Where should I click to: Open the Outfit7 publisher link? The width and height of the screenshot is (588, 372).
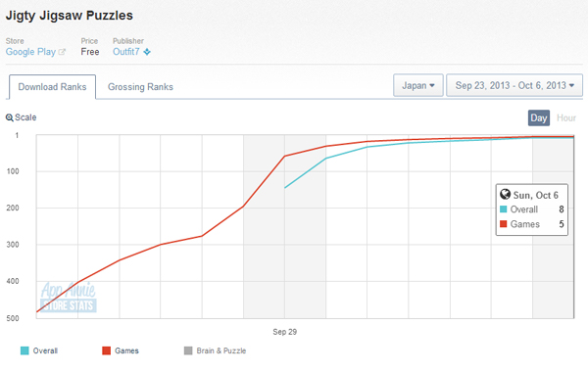click(x=126, y=52)
